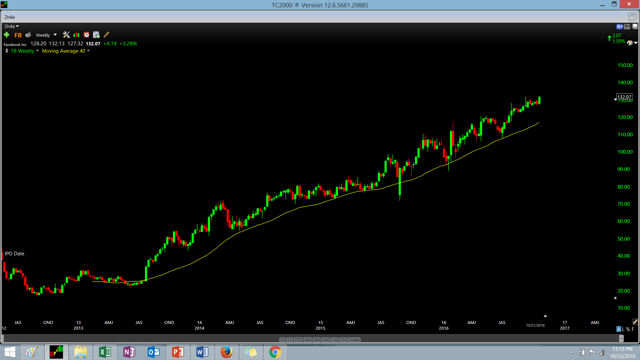Open the Weekly time frame dropdown
640x360 pixels.
pyautogui.click(x=46, y=35)
